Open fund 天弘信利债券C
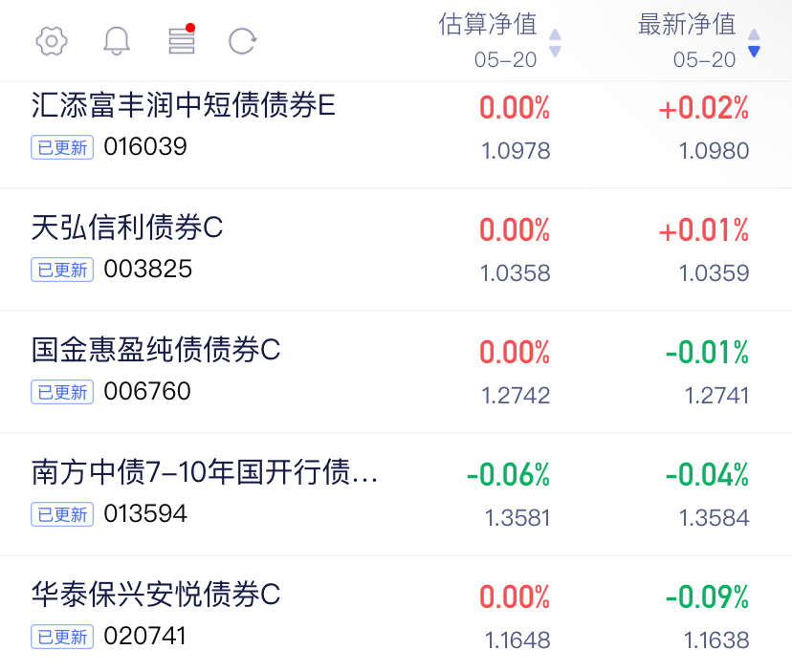792x672 pixels. point(396,249)
